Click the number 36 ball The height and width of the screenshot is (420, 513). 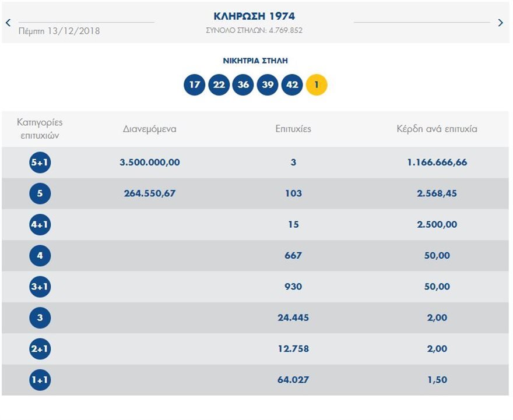(243, 84)
